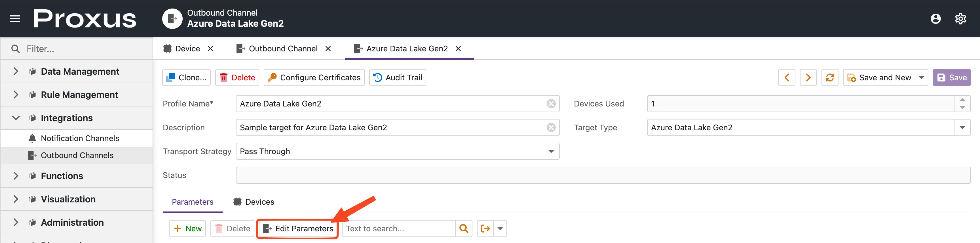
Task: Expand Save and New dropdown arrow
Action: [921, 78]
